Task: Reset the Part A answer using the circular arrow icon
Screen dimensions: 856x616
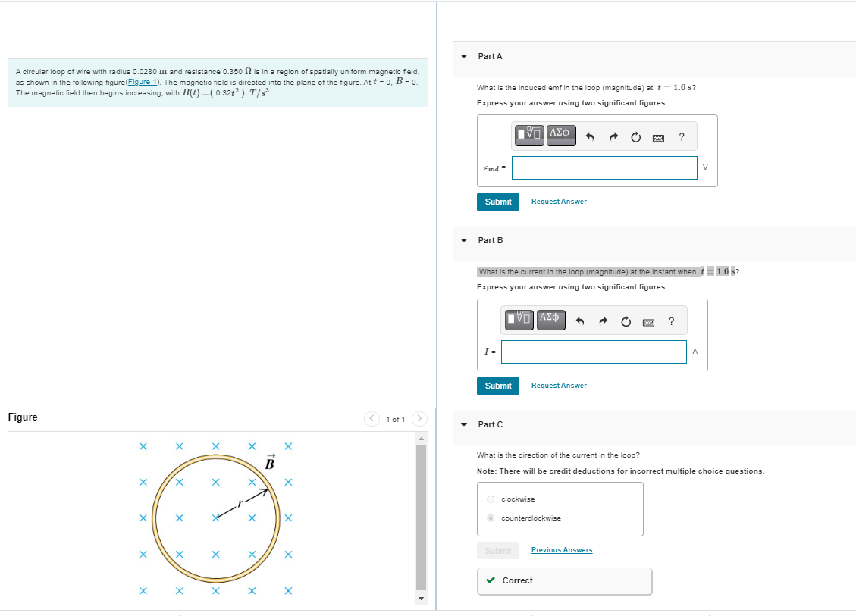Action: [635, 137]
